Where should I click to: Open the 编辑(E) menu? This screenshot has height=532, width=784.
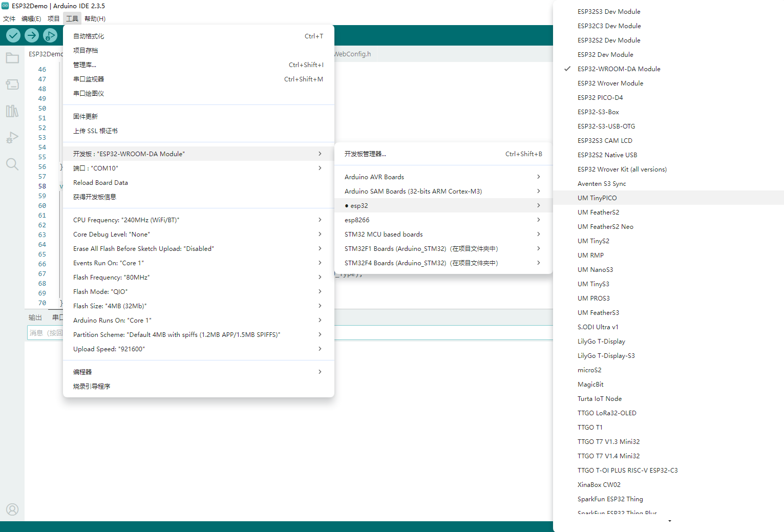(31, 18)
